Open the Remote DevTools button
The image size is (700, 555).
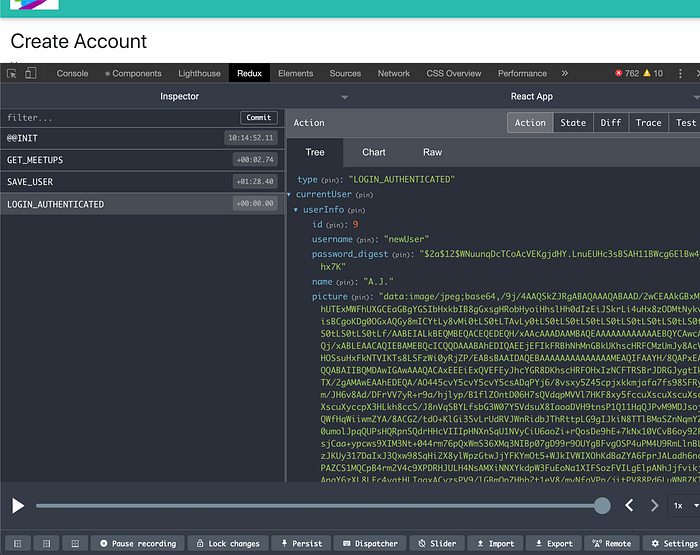pos(612,543)
